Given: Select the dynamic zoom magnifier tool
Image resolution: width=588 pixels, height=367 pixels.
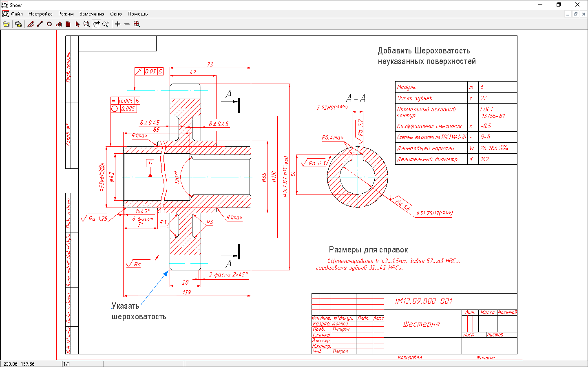Looking at the screenshot, I should pos(106,24).
